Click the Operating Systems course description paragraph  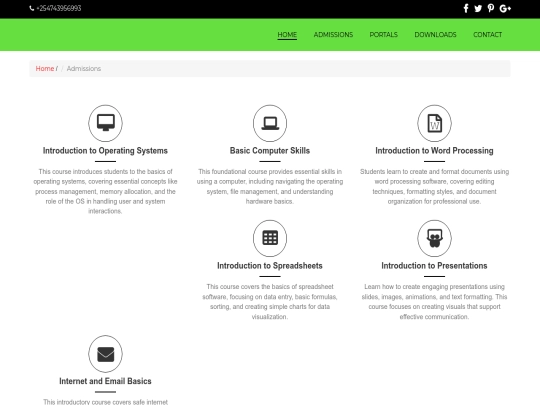coord(105,191)
